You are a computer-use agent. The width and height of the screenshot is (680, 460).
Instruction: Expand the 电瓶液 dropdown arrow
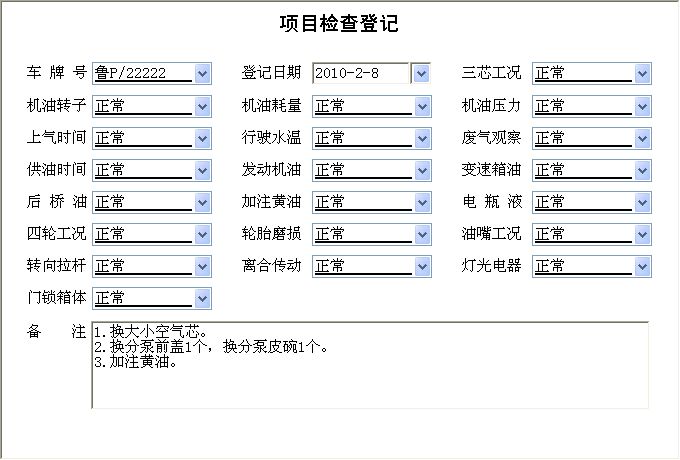(643, 202)
